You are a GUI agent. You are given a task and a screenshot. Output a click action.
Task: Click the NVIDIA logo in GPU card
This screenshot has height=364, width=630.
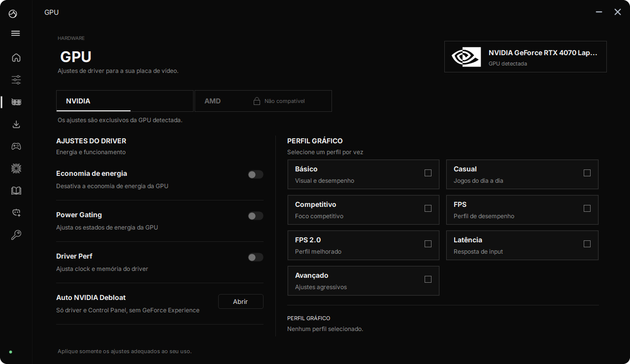(x=466, y=57)
